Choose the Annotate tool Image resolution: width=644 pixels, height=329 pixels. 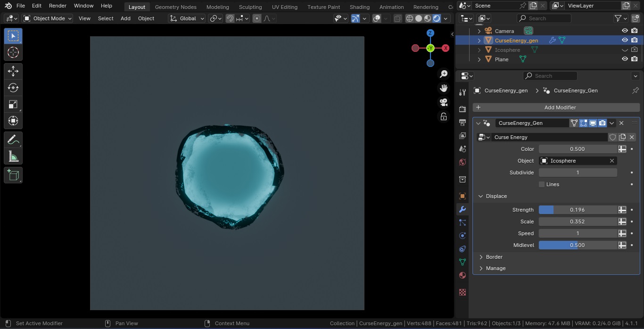point(13,140)
